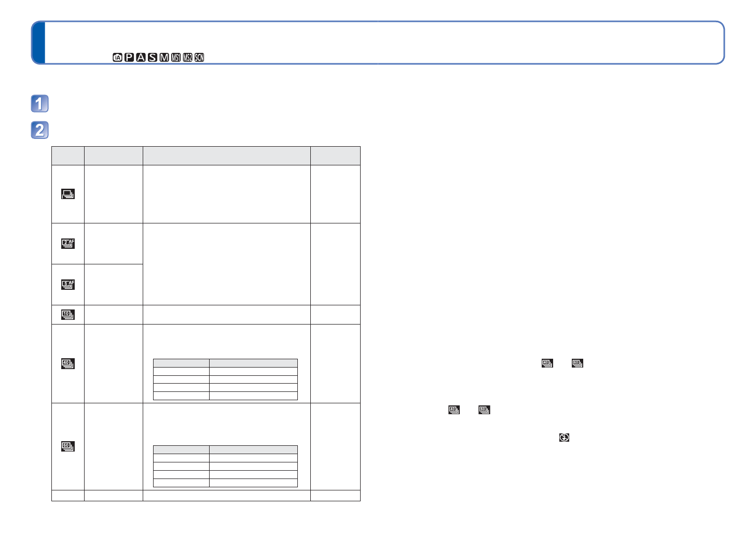Click the 60 fps burst icon in the table
This screenshot has width=756, height=535.
click(x=68, y=447)
